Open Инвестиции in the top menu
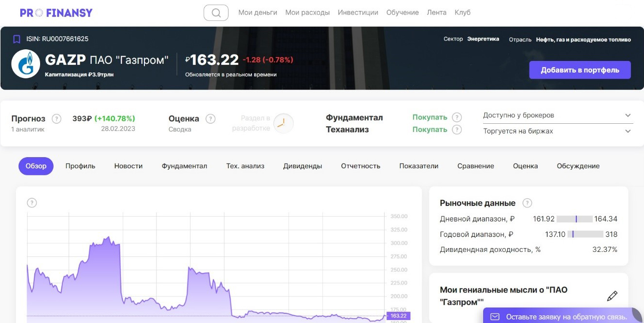Screen dimensions: 644x323 358,13
